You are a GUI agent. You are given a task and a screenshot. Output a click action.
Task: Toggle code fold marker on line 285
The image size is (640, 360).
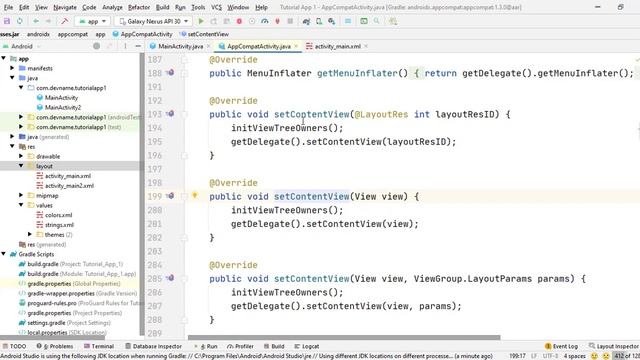click(184, 279)
